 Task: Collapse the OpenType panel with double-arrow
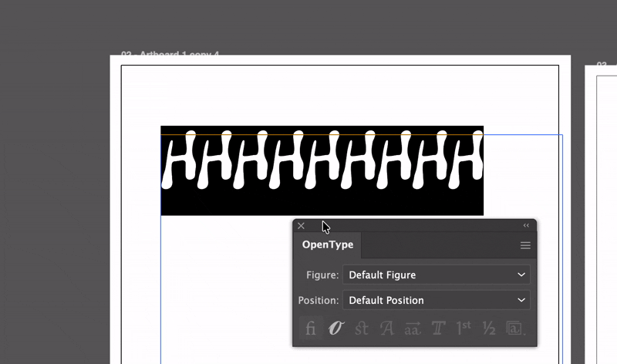click(x=526, y=225)
